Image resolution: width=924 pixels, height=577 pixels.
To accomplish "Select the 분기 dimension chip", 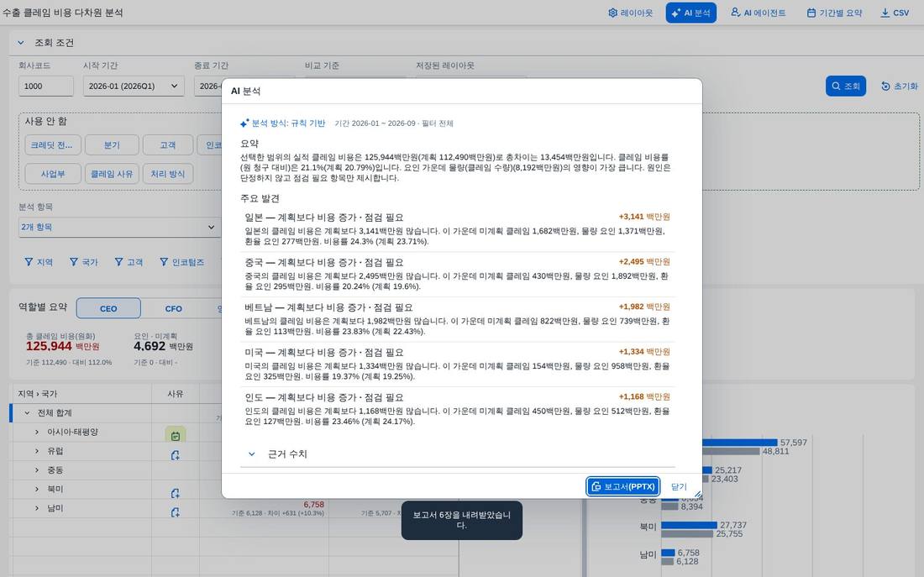I will [x=112, y=145].
